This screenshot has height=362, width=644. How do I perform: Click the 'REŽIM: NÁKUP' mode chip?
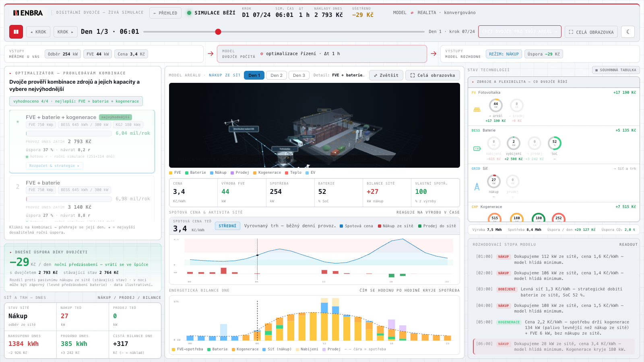(x=504, y=54)
